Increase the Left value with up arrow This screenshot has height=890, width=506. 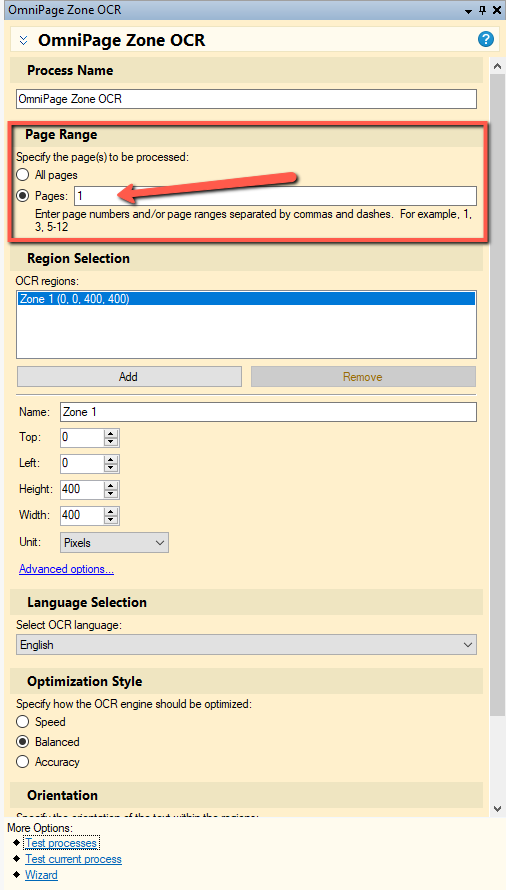[111, 459]
